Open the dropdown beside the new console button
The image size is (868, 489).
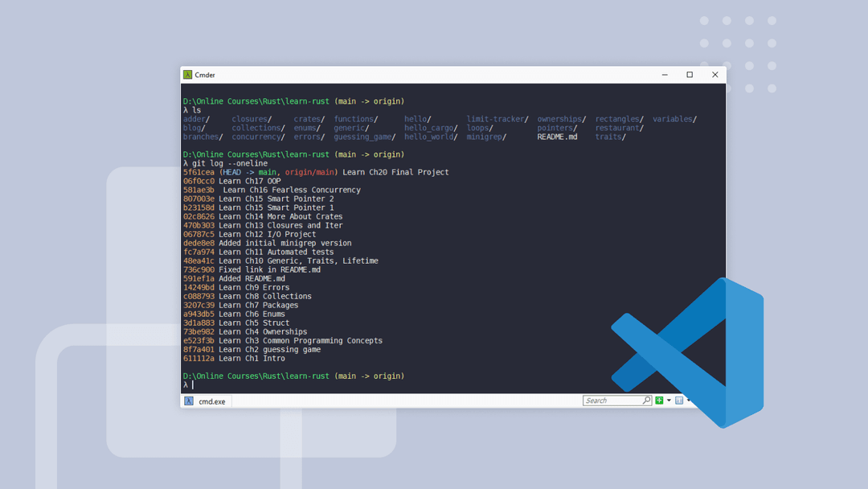point(669,401)
